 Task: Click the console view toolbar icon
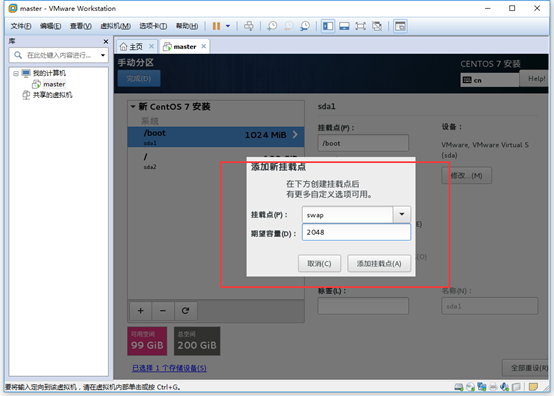[400, 26]
